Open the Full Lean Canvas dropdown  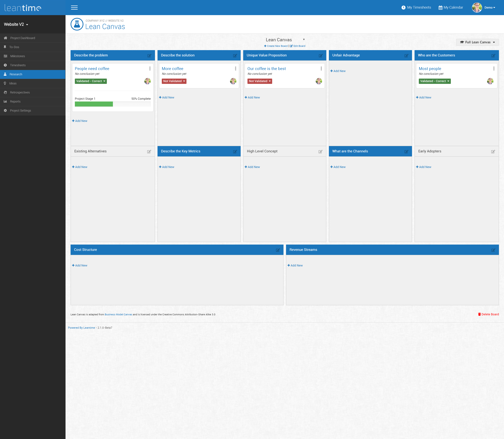point(477,42)
